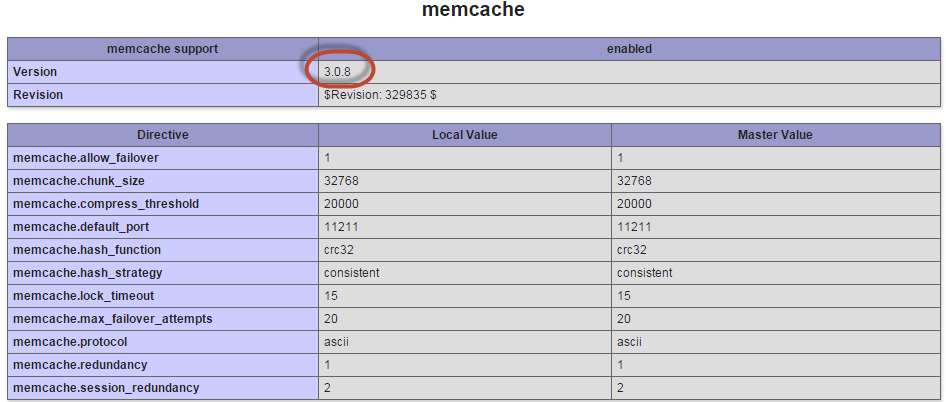Screen dimensions: 946x402
Task: Select the memcache.allow_failover directive name
Action: pyautogui.click(x=86, y=158)
